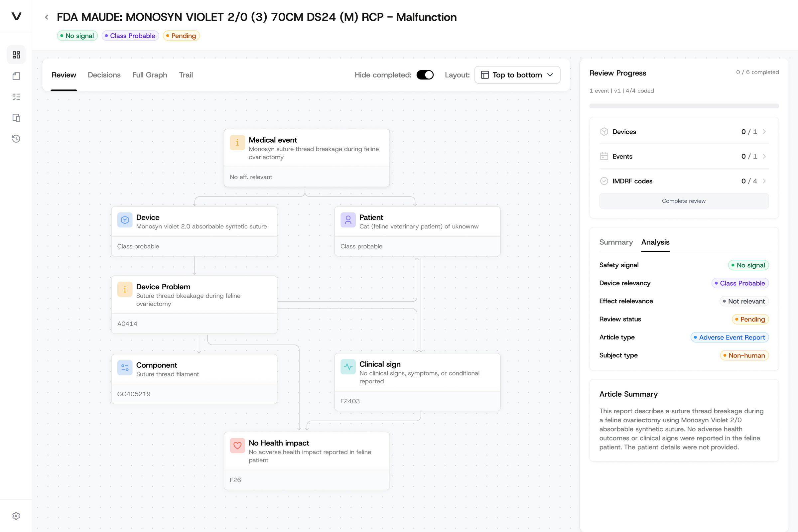Click the Class Probable badge in header
Screen dimensions: 798x532
coord(130,36)
